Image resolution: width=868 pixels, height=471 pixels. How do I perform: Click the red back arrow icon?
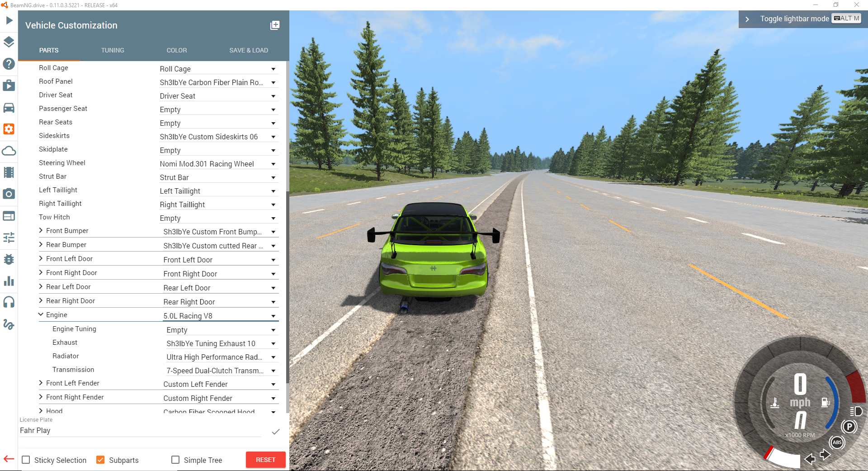click(9, 459)
